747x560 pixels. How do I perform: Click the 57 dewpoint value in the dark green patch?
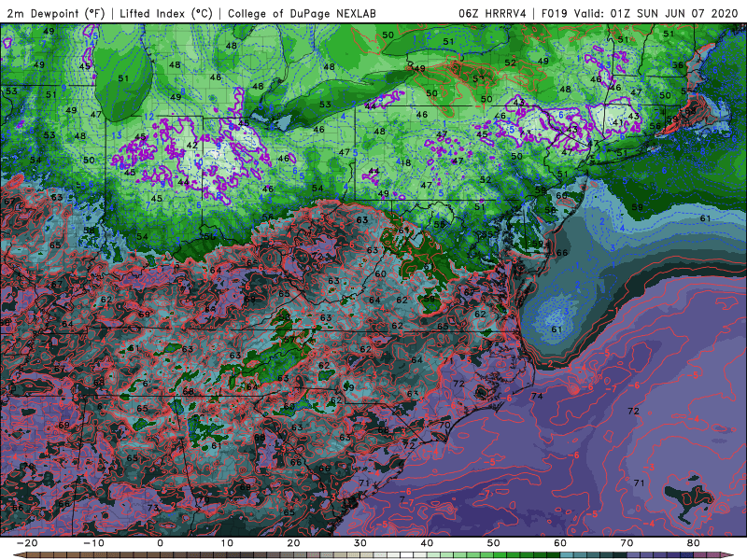[289, 340]
